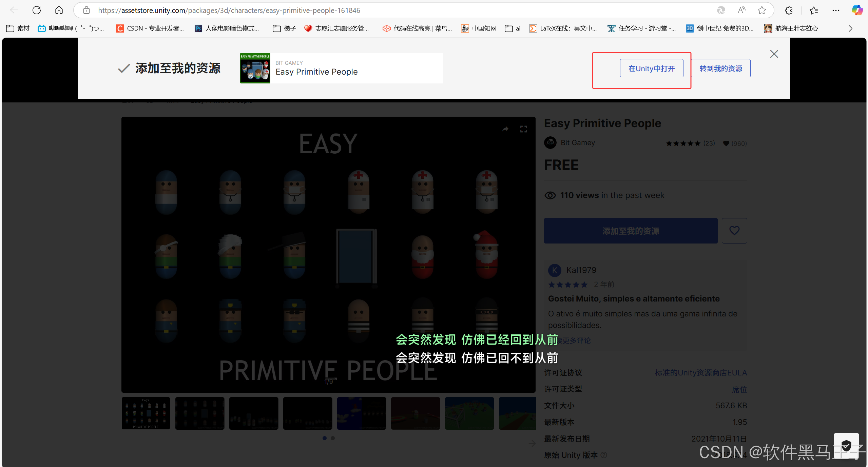
Task: Open the 素材 bookmarks folder
Action: coord(18,28)
